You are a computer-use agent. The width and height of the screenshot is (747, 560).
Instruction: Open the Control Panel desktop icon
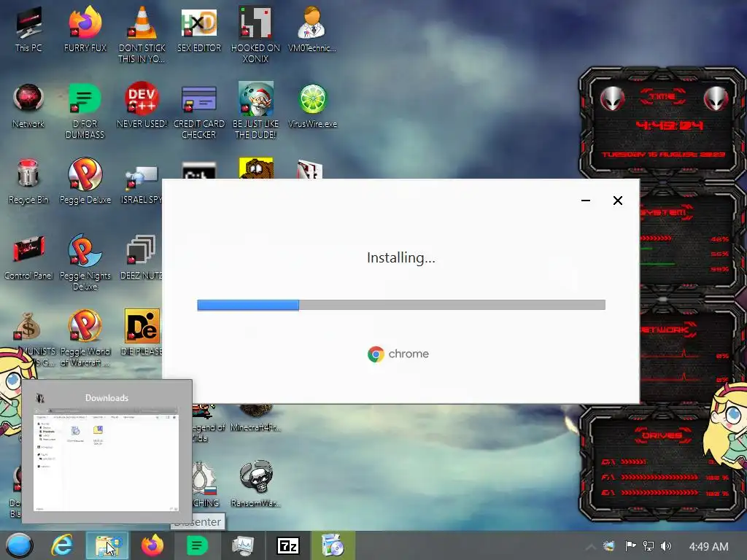point(28,257)
